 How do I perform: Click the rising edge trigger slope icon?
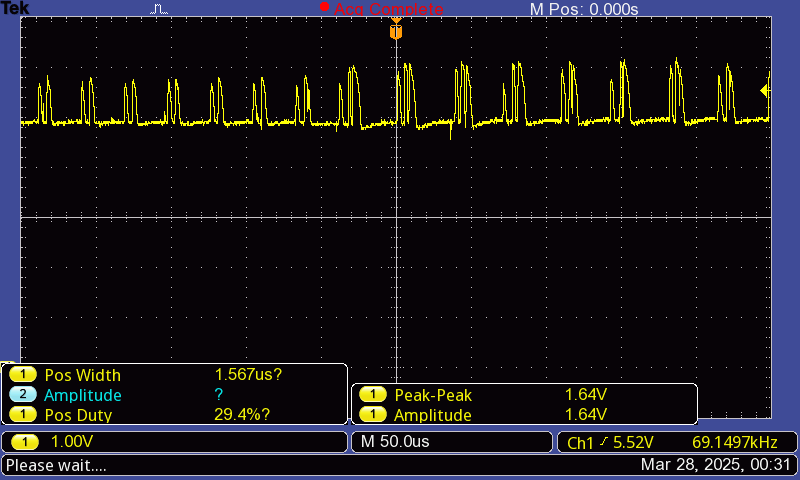click(604, 441)
